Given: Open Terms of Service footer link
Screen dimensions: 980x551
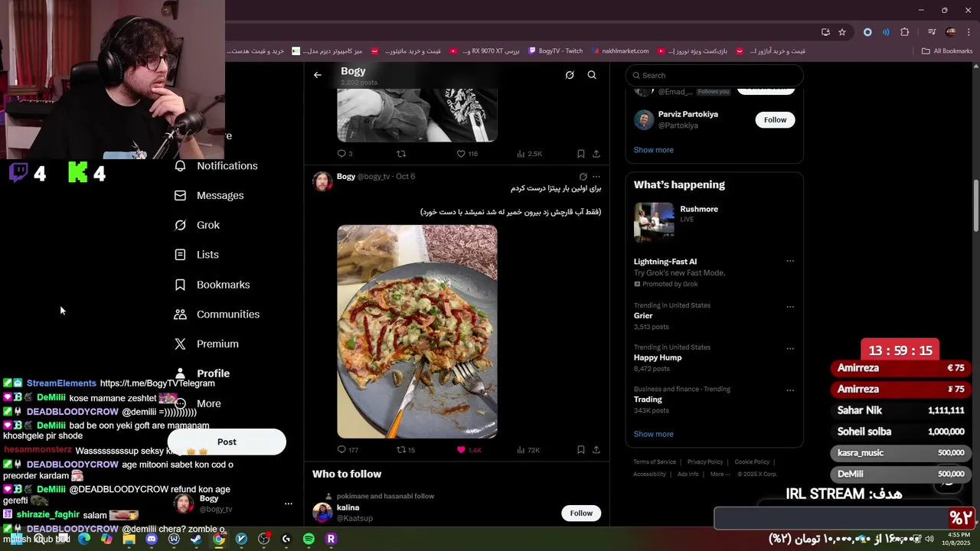Looking at the screenshot, I should 655,462.
